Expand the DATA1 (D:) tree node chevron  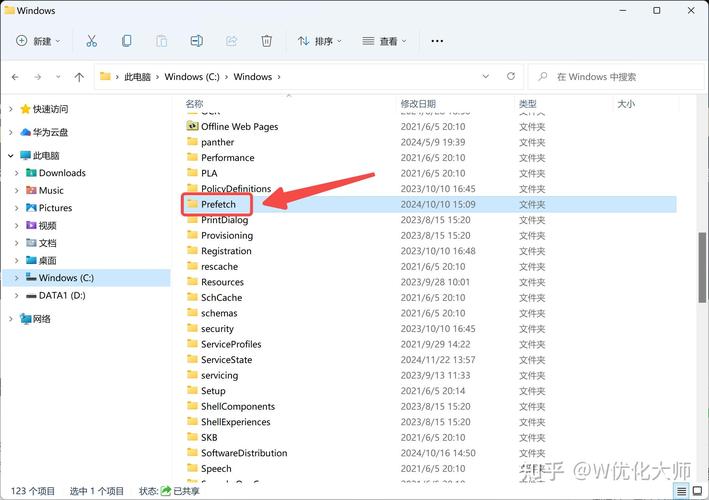coord(17,296)
